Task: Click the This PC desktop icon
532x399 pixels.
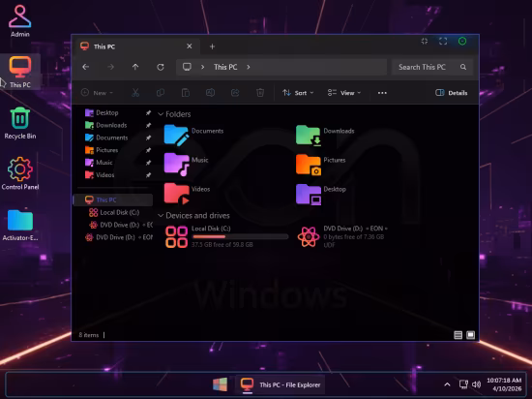Action: pos(20,72)
